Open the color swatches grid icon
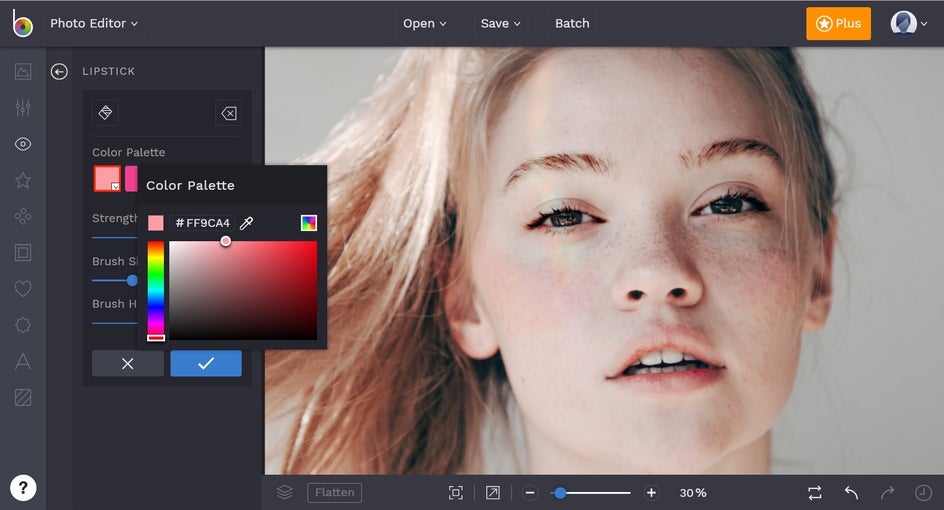 pos(309,223)
